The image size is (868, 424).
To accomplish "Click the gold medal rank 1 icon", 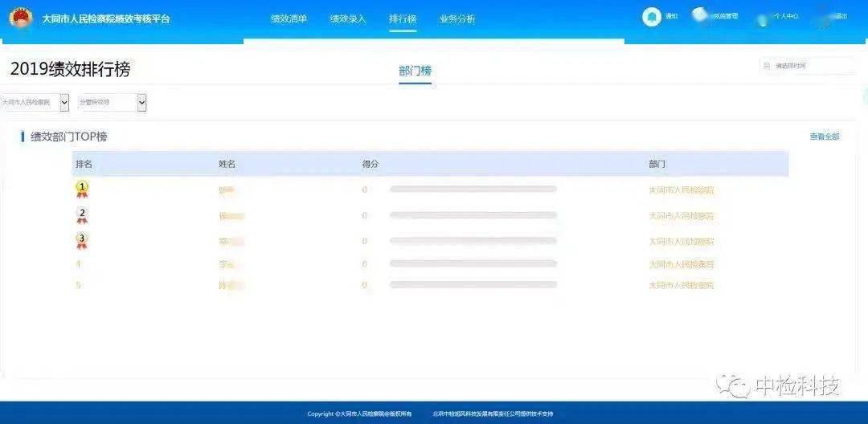I will tap(82, 190).
